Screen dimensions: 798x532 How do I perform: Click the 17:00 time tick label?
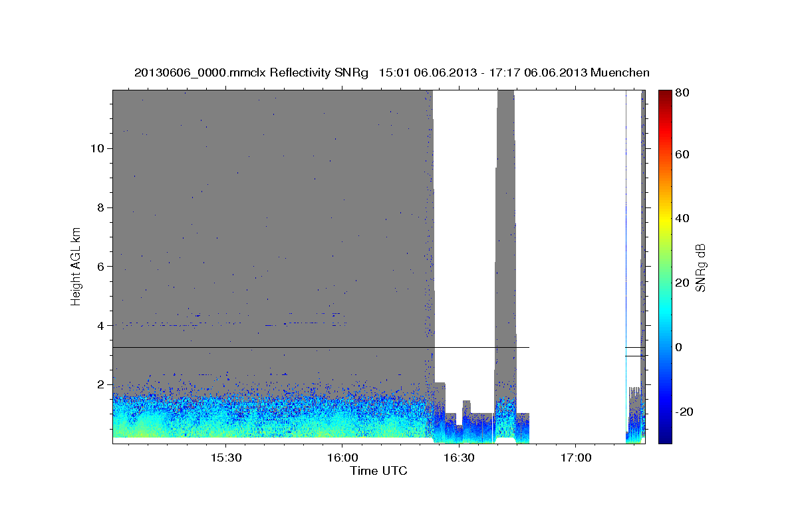[x=575, y=458]
